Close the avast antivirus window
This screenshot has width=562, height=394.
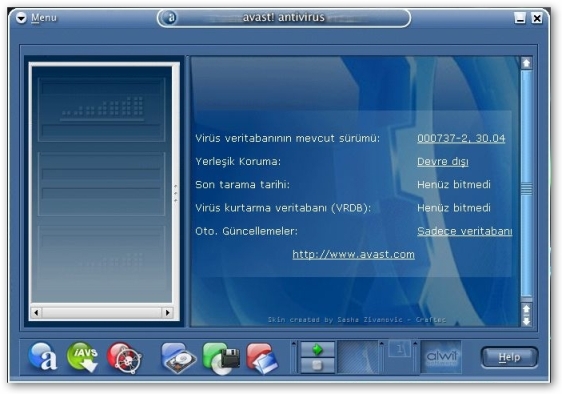click(537, 18)
